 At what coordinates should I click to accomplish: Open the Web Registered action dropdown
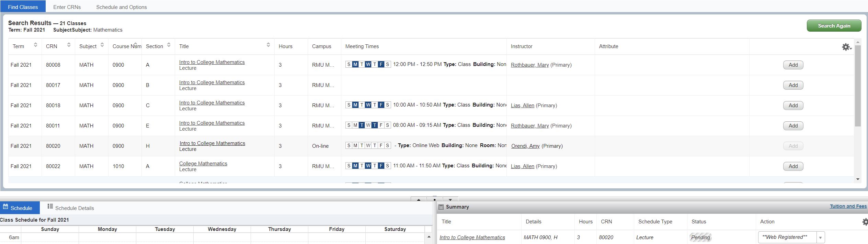pos(820,237)
